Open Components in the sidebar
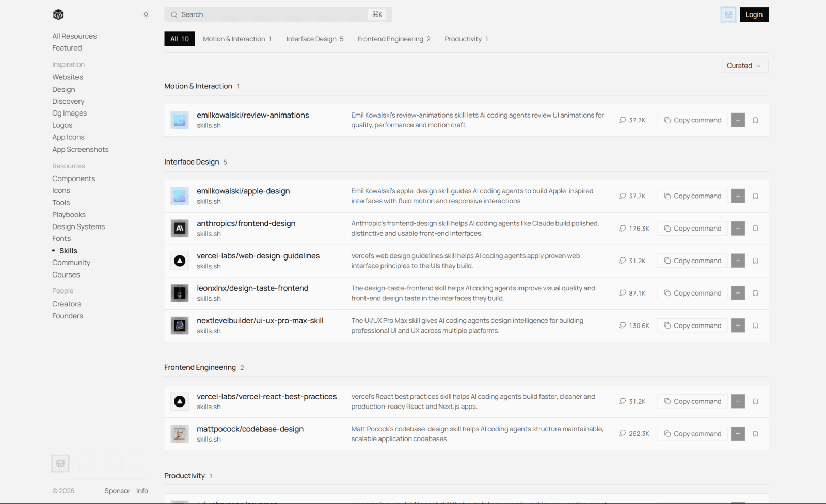Screen dimensions: 826x504 coord(73,178)
